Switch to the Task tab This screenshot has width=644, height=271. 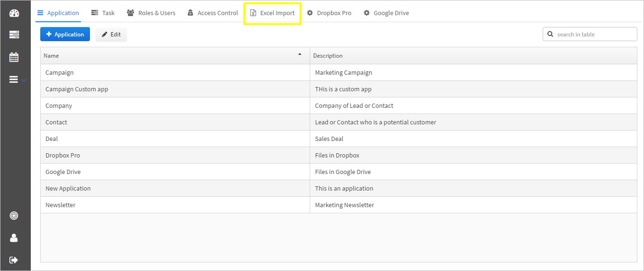pyautogui.click(x=103, y=13)
